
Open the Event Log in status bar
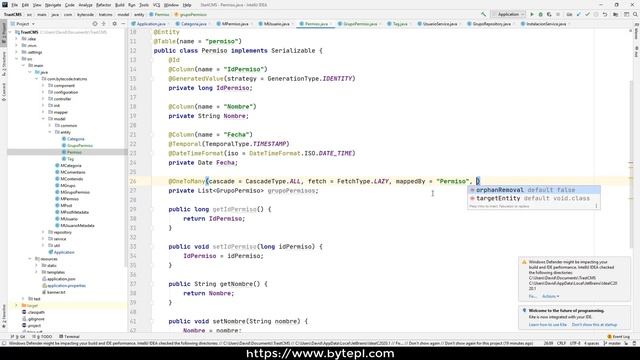(619, 336)
